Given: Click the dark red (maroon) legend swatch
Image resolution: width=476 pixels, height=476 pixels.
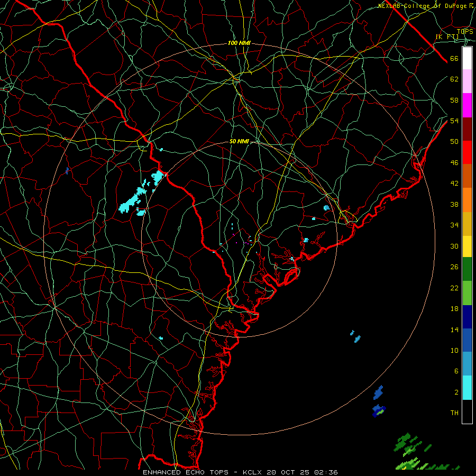Looking at the screenshot, I should coord(467,129).
